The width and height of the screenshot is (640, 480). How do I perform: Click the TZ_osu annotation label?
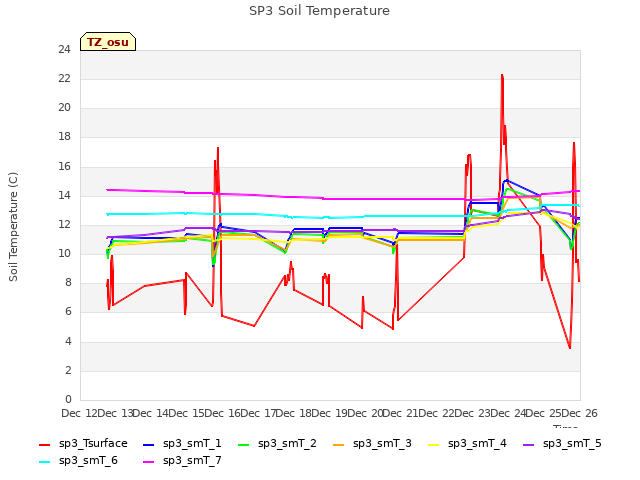pos(108,42)
